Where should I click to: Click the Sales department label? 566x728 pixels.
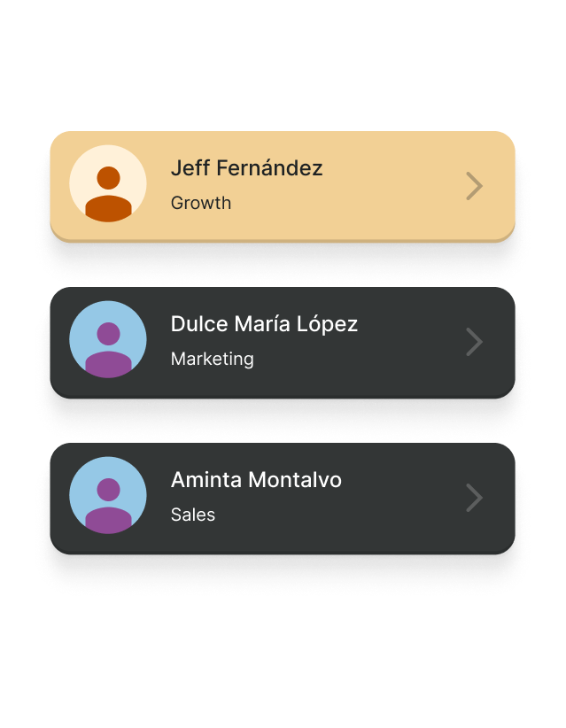point(193,515)
